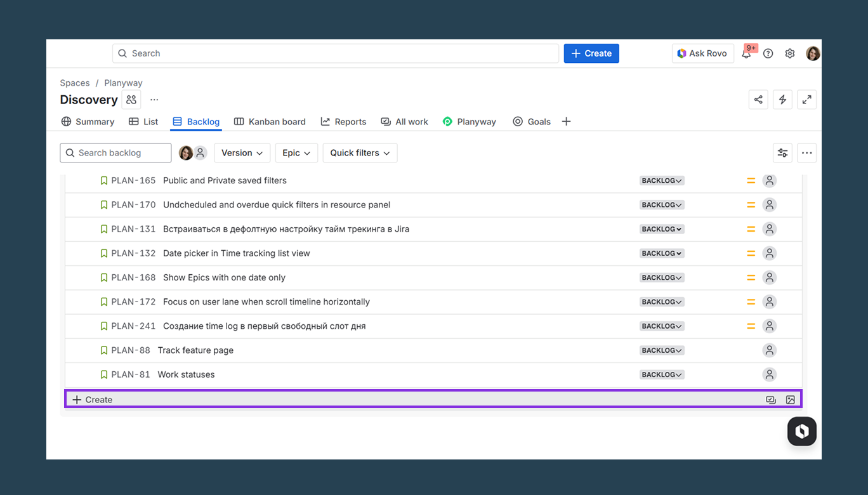868x495 pixels.
Task: Click the work type icon in Create row
Action: (771, 400)
